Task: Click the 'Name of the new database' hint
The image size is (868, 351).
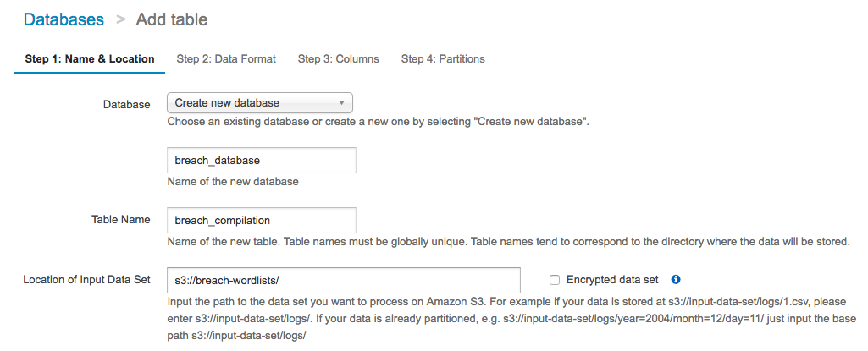Action: click(233, 181)
